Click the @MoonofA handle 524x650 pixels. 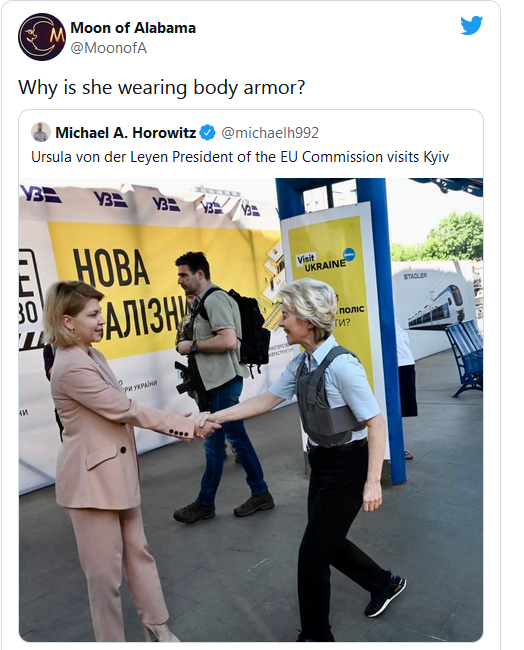click(109, 48)
